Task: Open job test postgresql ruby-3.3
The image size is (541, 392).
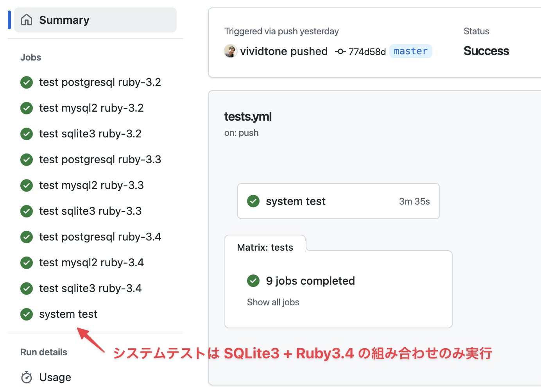Action: pos(100,159)
